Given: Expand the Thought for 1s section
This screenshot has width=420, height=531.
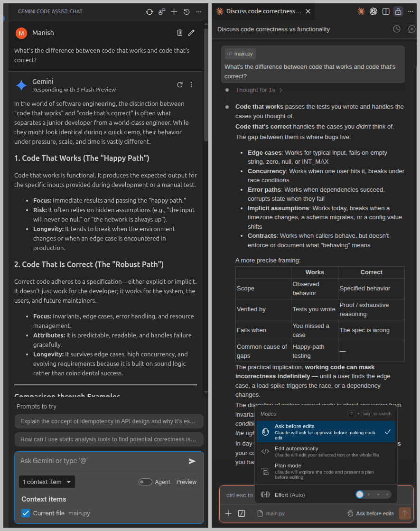Looking at the screenshot, I should tap(259, 90).
